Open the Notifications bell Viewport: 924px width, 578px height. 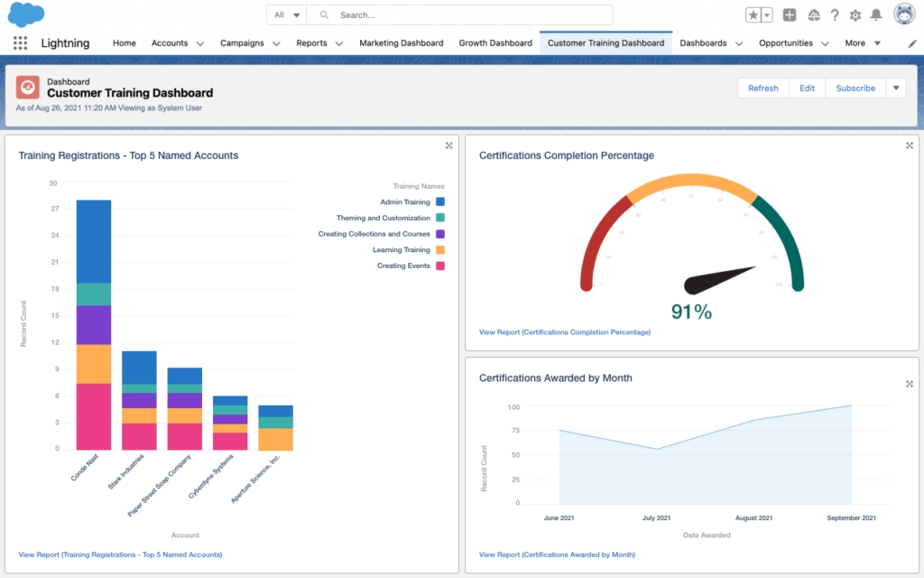click(876, 15)
